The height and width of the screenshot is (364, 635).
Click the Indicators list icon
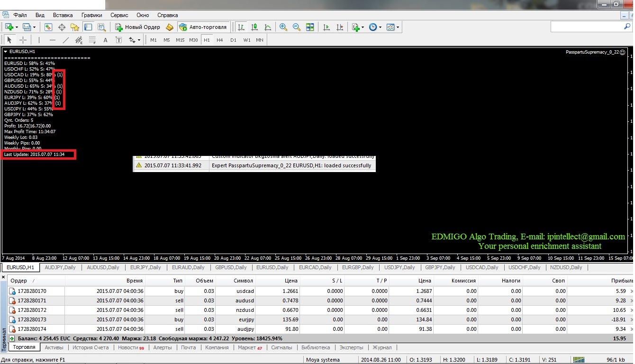click(356, 27)
